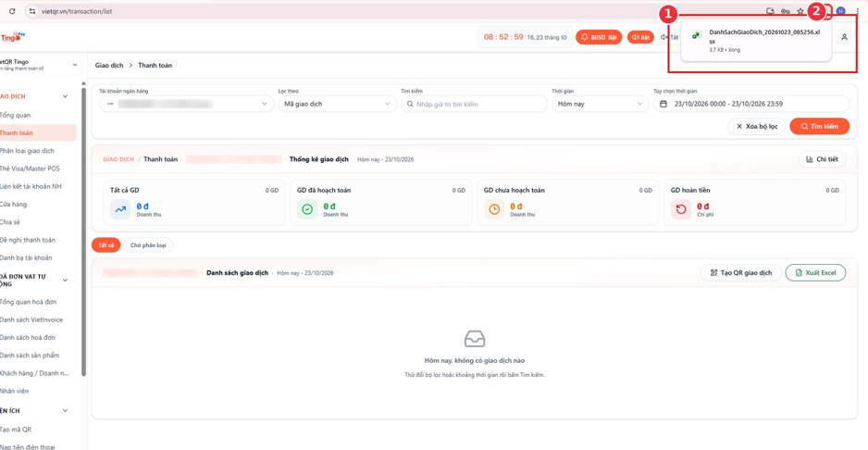Toggle the BĐSD Bật notification button
This screenshot has height=450, width=868.
tap(599, 37)
